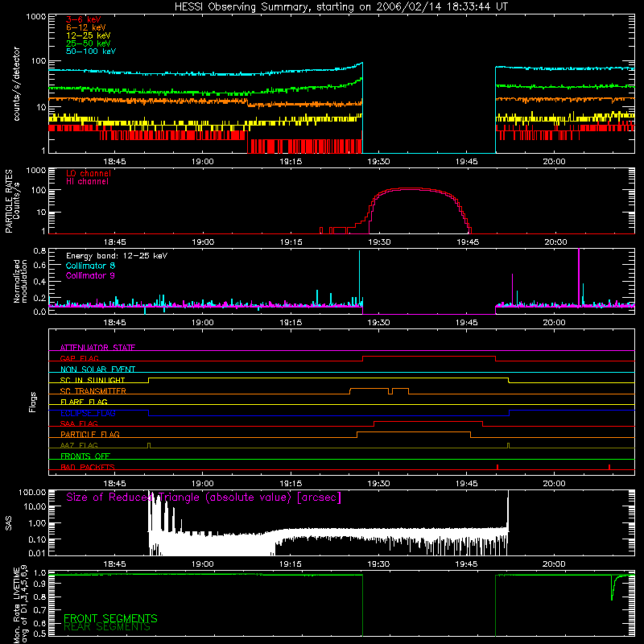Click the SC TRANSMITTER flag label

click(93, 390)
